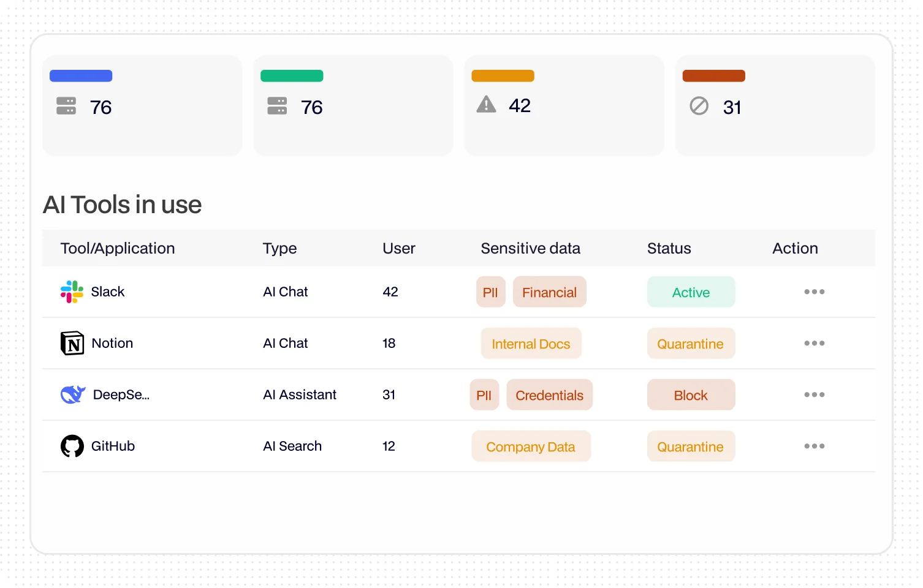
Task: Open the three-dot action menu for Slack
Action: [815, 292]
